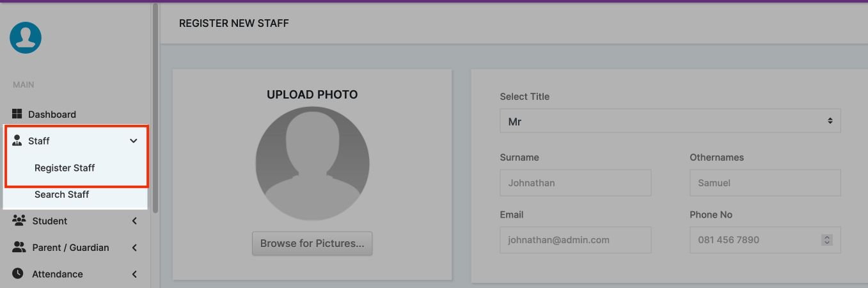Open Search Staff submenu item
Viewport: 868px width, 288px height.
click(61, 195)
